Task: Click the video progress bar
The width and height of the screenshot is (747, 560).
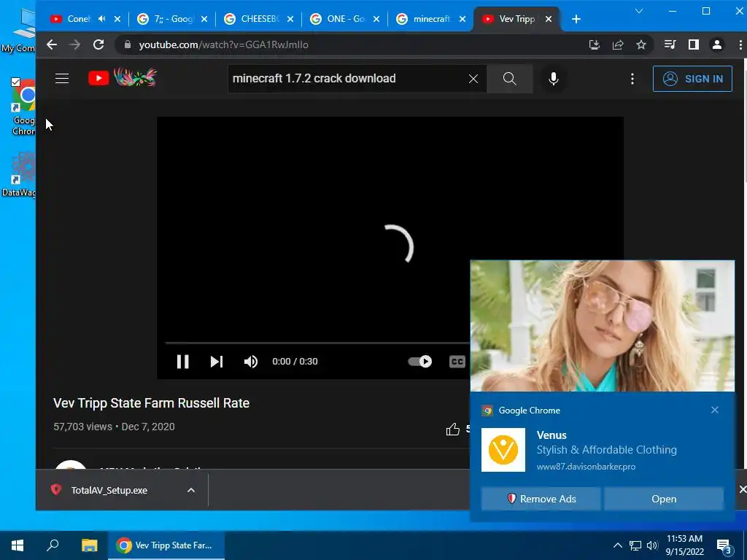Action: (x=317, y=343)
